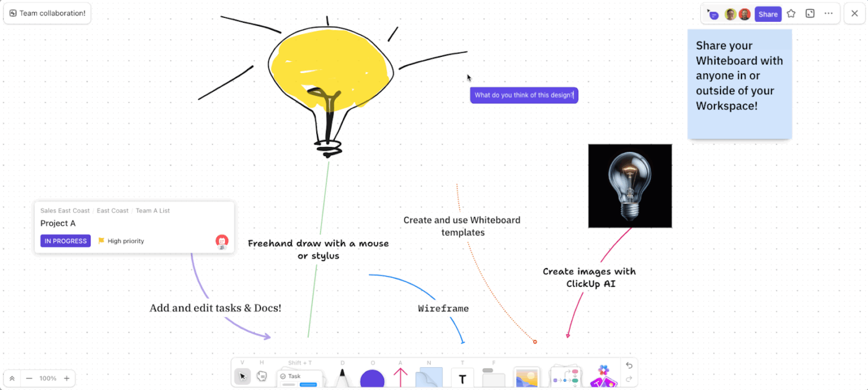The width and height of the screenshot is (868, 390).
Task: Click the blue line swatch in the Task tool preview
Action: tap(309, 385)
